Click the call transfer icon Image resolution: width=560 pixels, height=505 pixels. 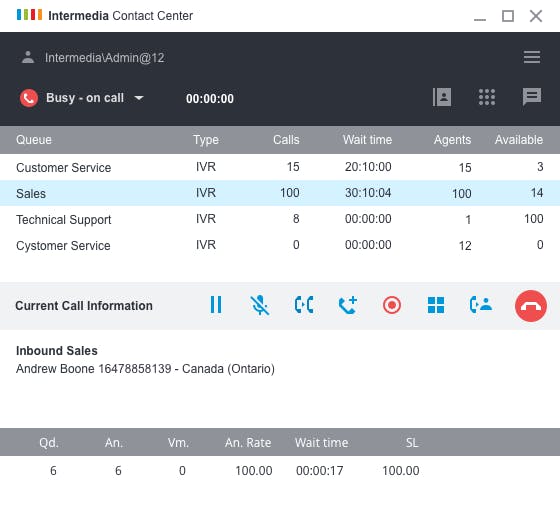click(x=304, y=305)
